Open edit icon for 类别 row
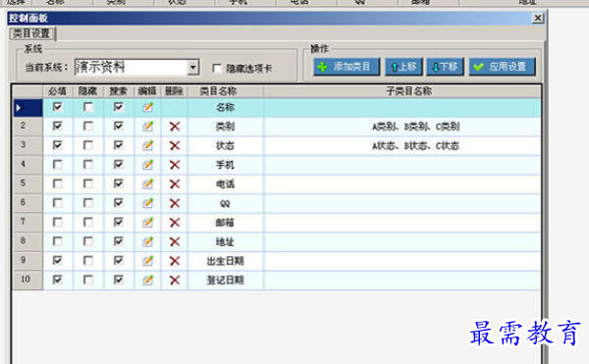Image resolution: width=589 pixels, height=364 pixels. [148, 127]
